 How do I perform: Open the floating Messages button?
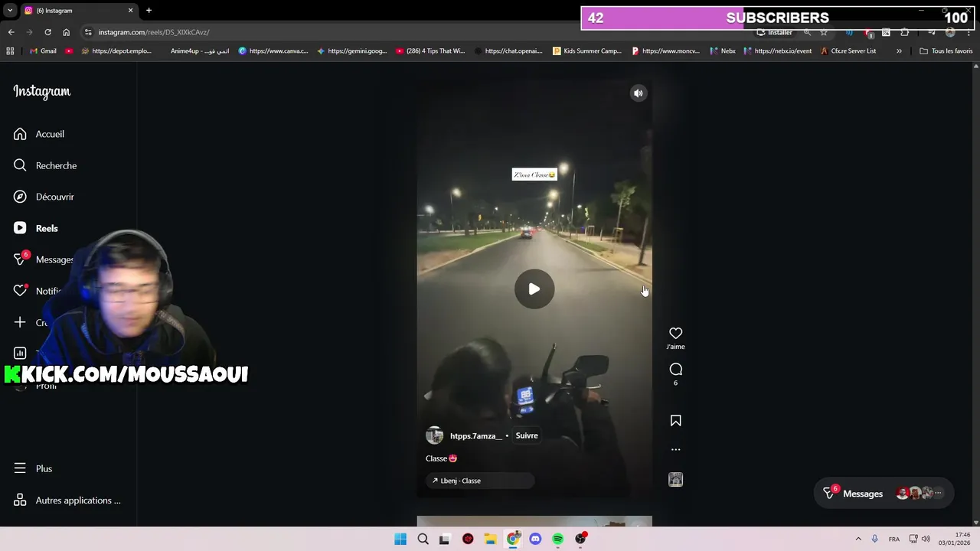pyautogui.click(x=883, y=494)
